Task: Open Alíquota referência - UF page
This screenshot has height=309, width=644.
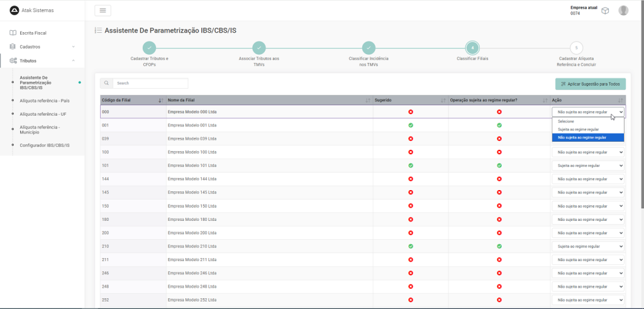Action: point(43,114)
